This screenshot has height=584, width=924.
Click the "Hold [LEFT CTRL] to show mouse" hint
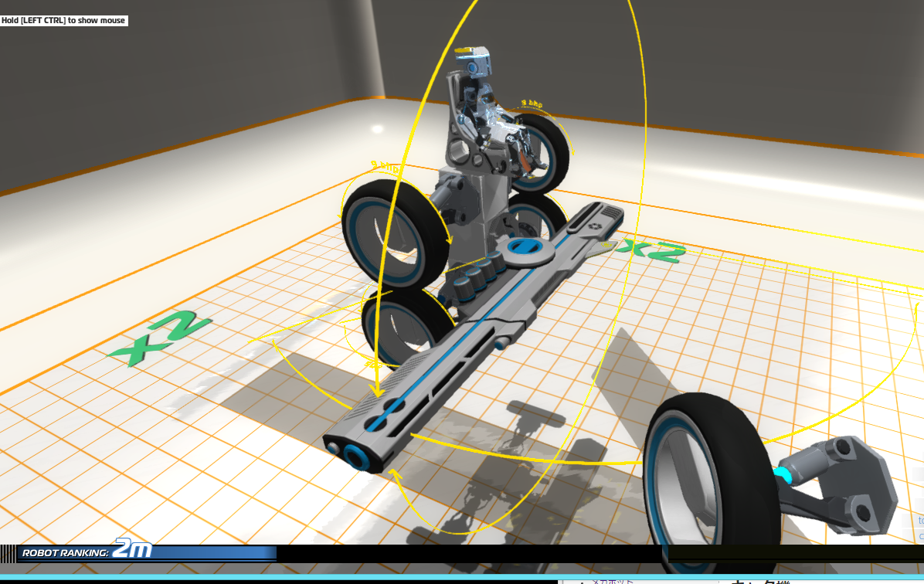click(x=63, y=21)
